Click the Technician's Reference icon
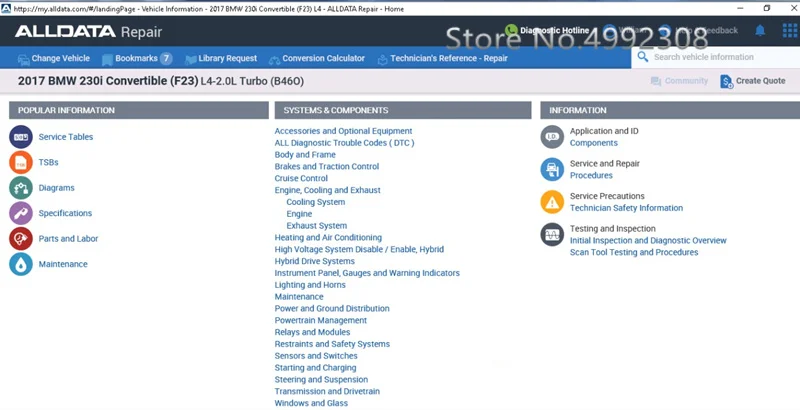800x410 pixels. tap(383, 60)
